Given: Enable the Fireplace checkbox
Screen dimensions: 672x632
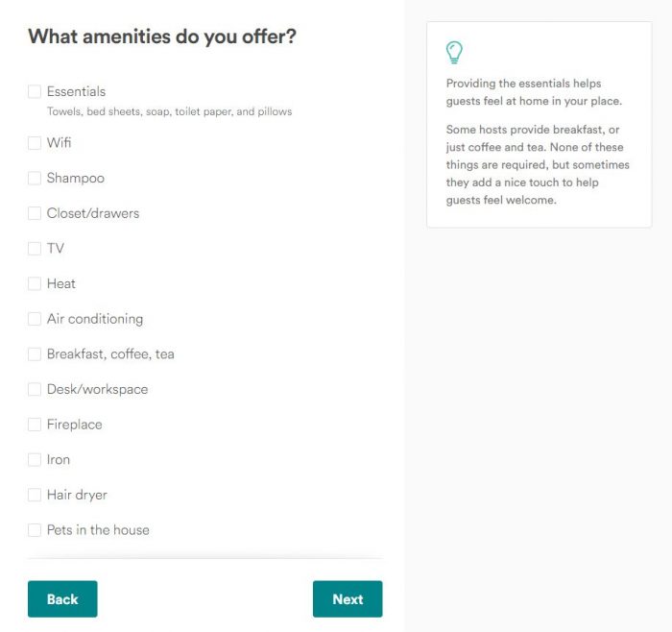Looking at the screenshot, I should [x=35, y=425].
